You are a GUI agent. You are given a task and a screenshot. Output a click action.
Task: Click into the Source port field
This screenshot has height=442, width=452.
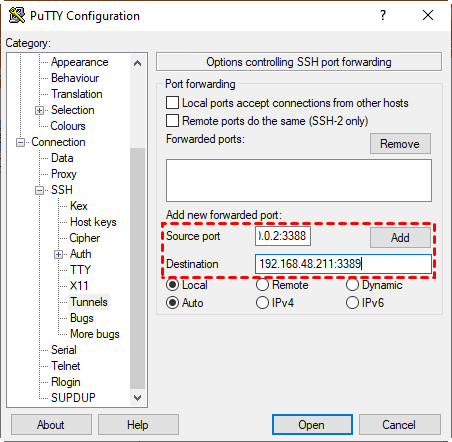click(x=283, y=236)
